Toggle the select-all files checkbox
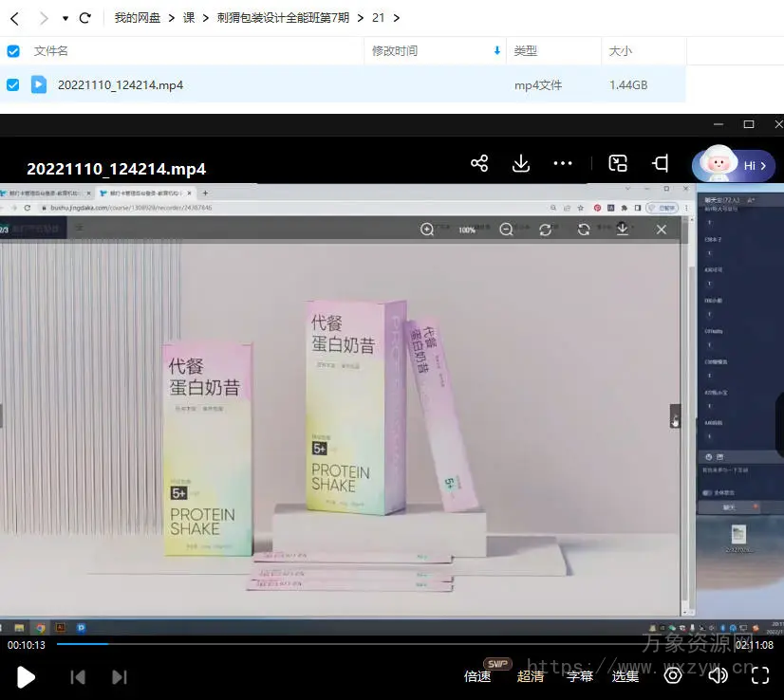This screenshot has width=784, height=700. 13,51
